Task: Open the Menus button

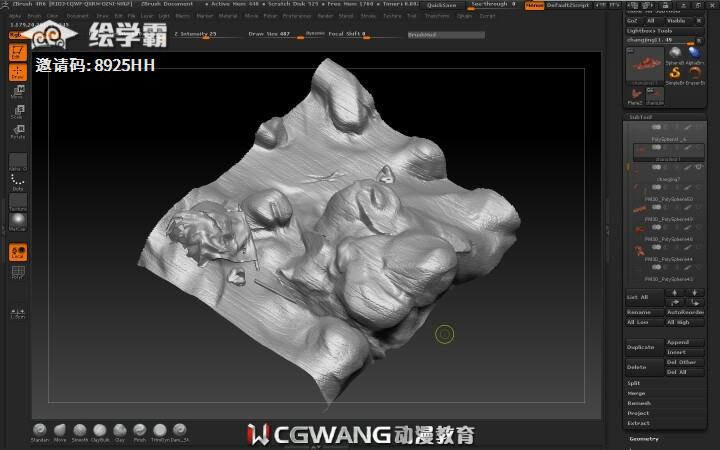Action: click(534, 6)
